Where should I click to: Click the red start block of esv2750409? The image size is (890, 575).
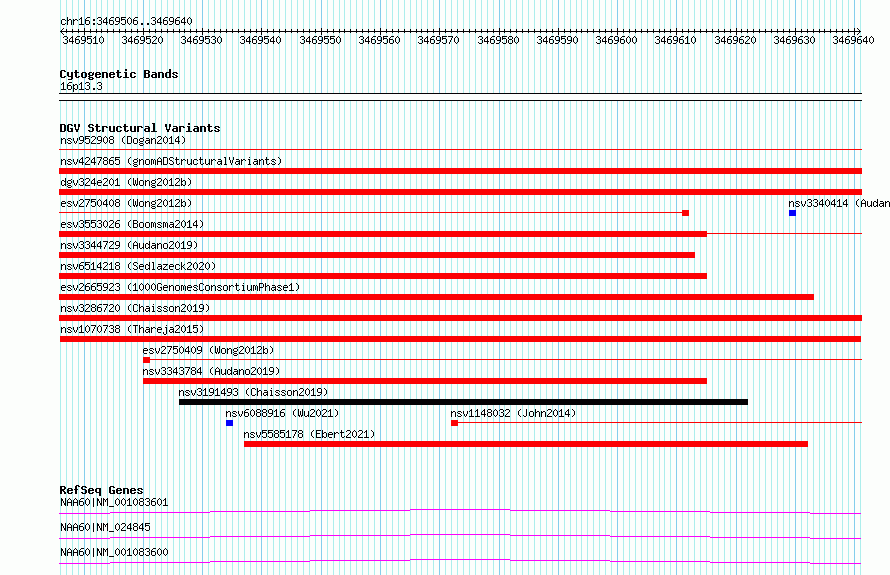(146, 360)
